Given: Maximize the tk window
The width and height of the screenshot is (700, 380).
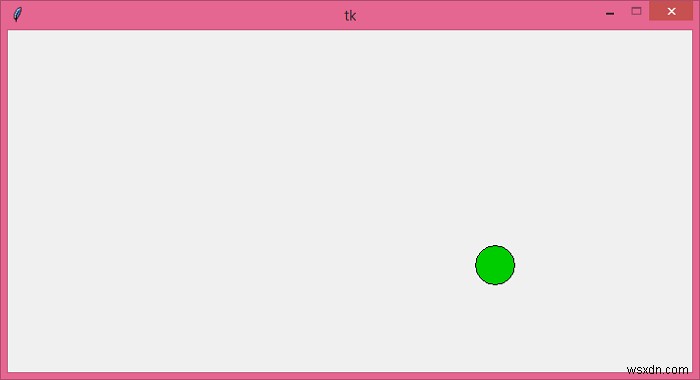Looking at the screenshot, I should click(636, 11).
